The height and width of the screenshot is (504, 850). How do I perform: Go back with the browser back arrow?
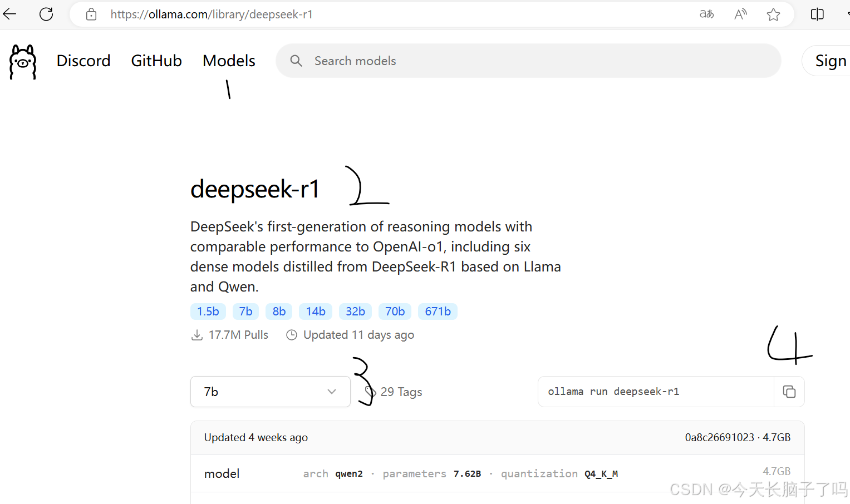pyautogui.click(x=10, y=14)
